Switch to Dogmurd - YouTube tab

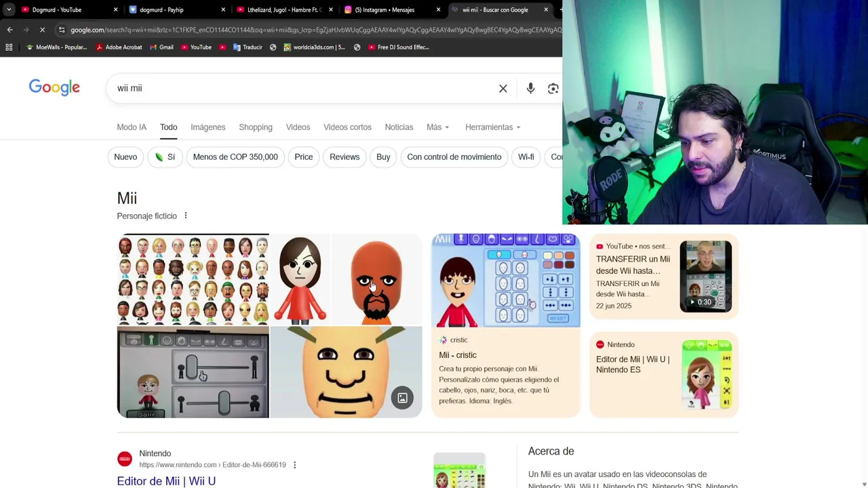(61, 9)
